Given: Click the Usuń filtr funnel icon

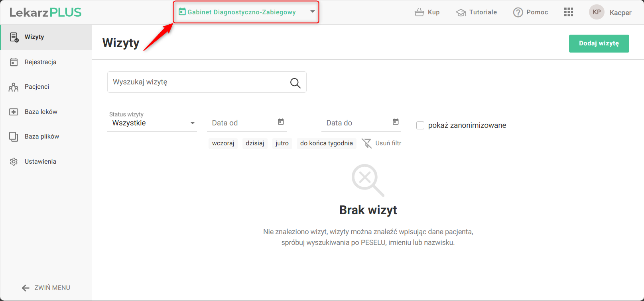Looking at the screenshot, I should 366,143.
